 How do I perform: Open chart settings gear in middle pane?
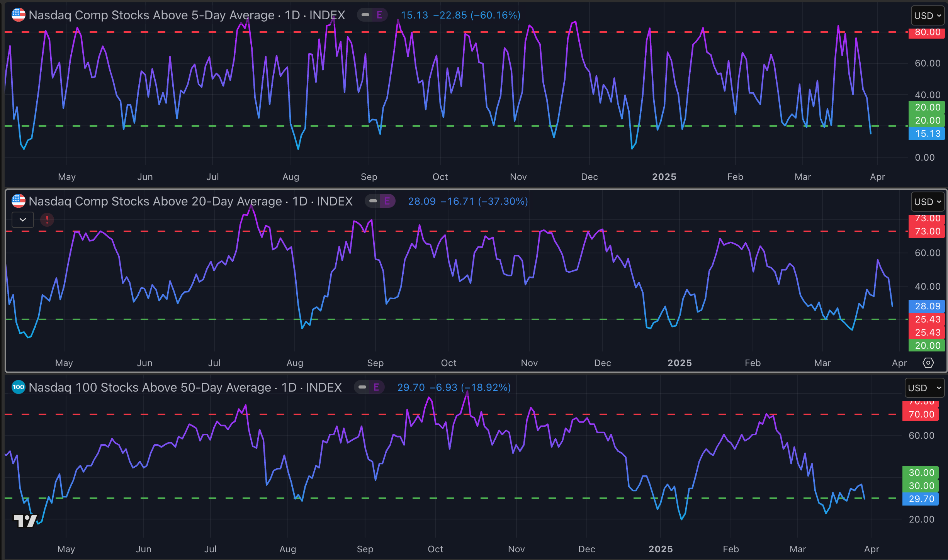[x=928, y=363]
